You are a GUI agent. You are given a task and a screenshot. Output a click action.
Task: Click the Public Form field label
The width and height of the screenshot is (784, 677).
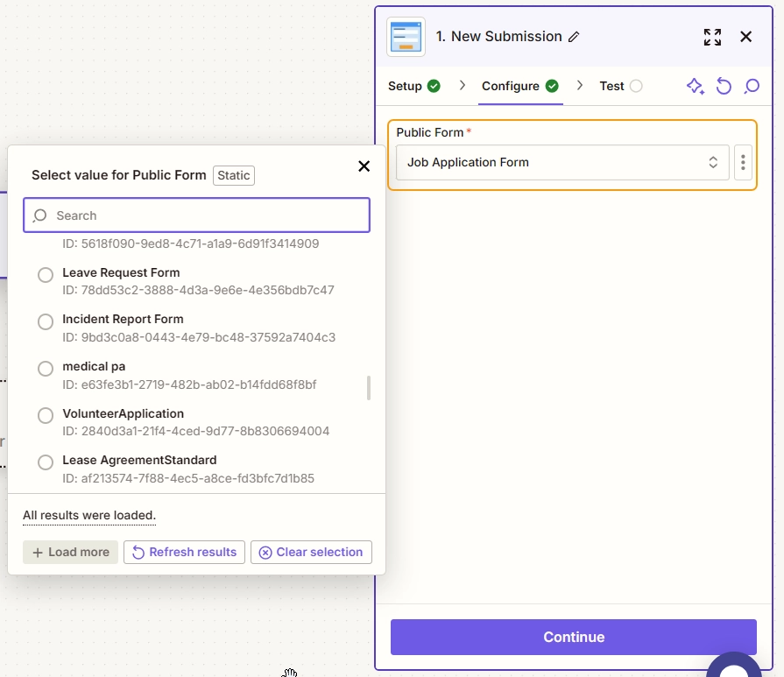pyautogui.click(x=430, y=132)
